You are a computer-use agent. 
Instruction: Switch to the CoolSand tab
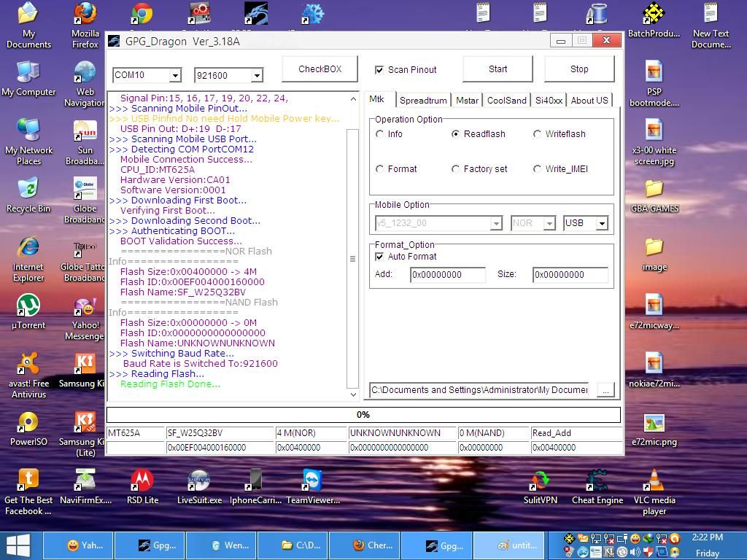tap(506, 101)
